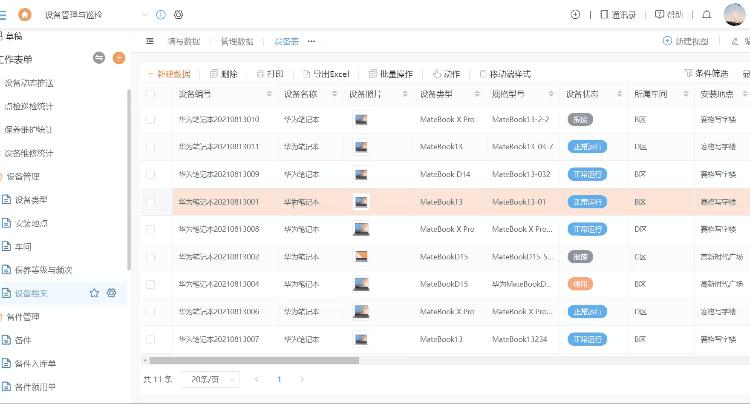Go to previous page arrow in pagination
750x404 pixels.
(x=257, y=380)
